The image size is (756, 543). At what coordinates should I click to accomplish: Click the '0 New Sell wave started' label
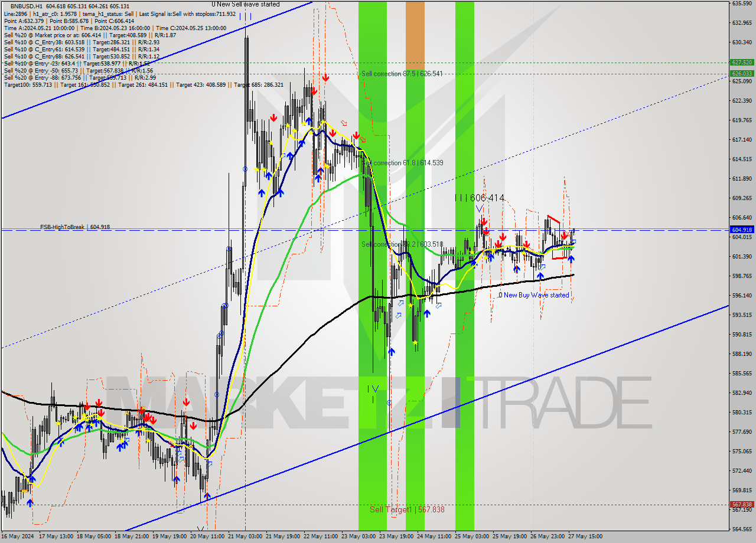[246, 4]
